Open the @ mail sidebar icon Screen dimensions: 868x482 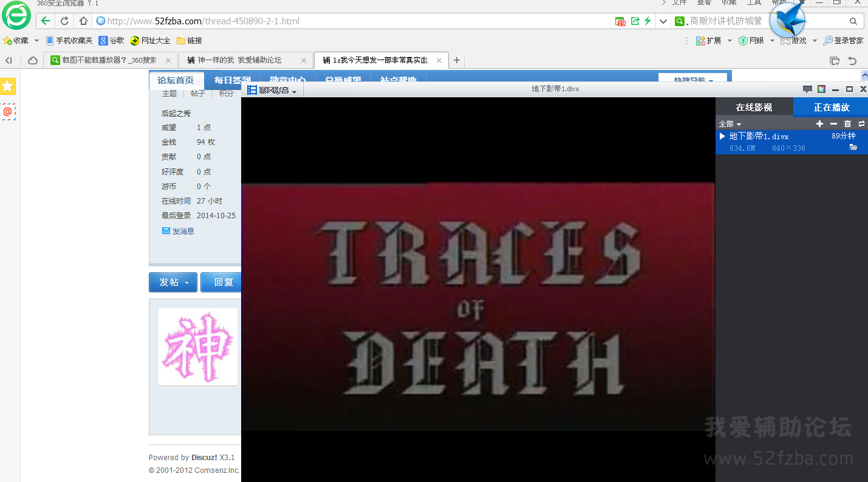(x=7, y=112)
